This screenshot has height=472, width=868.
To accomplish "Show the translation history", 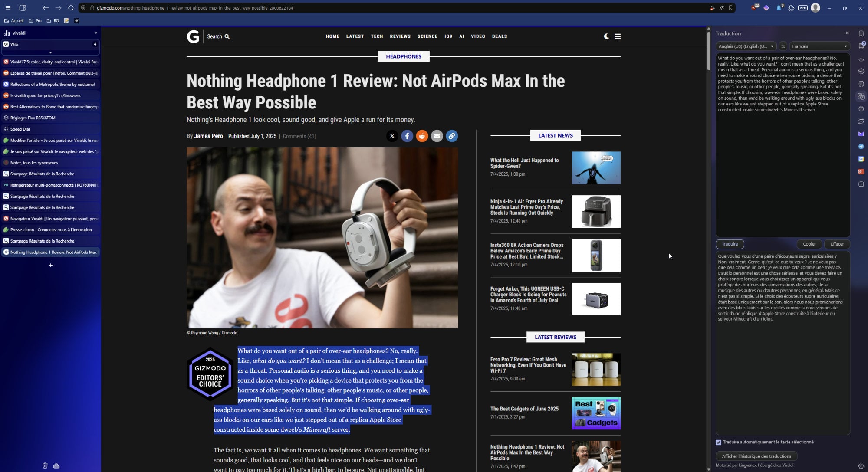I will pyautogui.click(x=756, y=456).
